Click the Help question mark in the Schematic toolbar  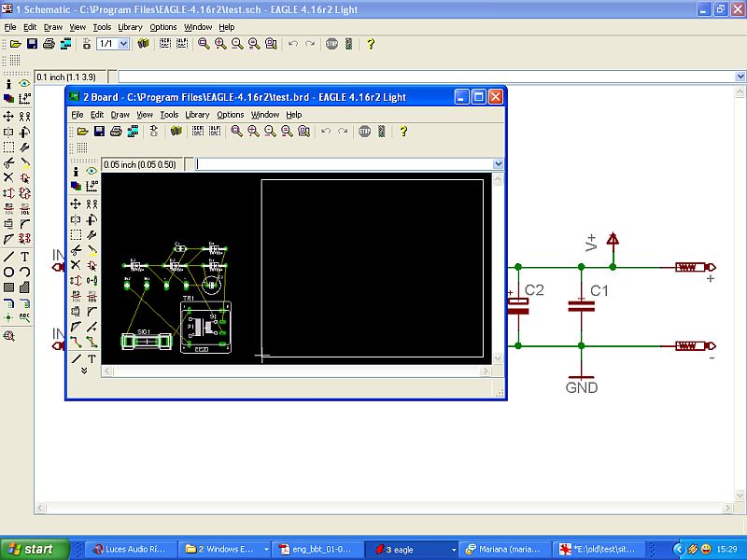tap(370, 44)
